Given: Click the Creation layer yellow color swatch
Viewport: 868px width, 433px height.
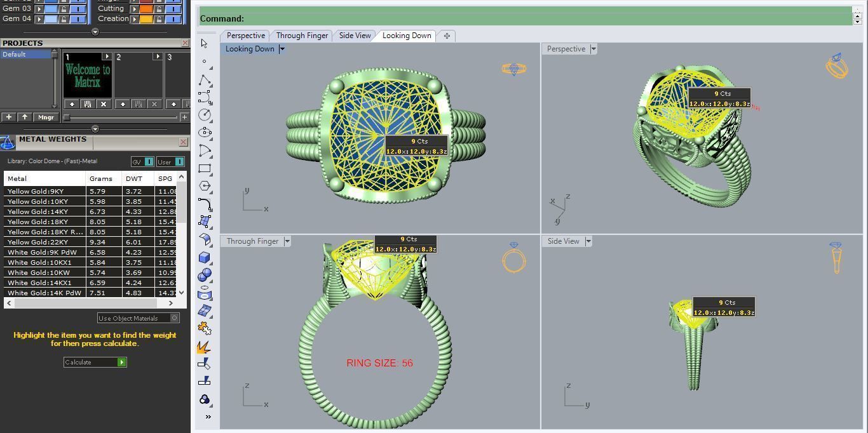Looking at the screenshot, I should point(146,19).
